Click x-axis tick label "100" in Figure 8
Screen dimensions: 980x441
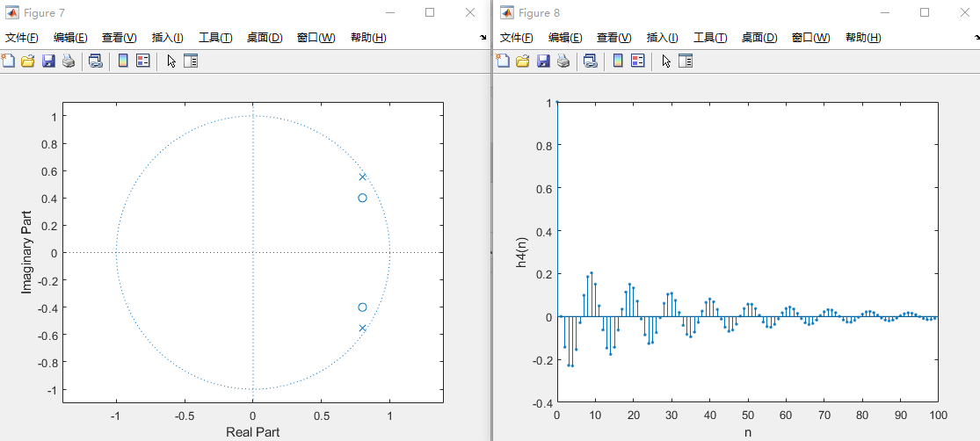(938, 416)
